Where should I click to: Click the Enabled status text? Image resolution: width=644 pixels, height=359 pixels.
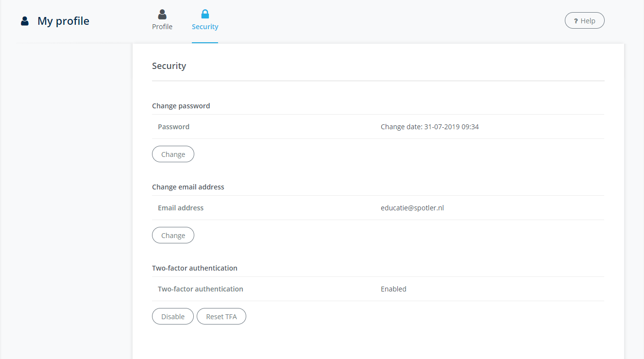coord(393,289)
